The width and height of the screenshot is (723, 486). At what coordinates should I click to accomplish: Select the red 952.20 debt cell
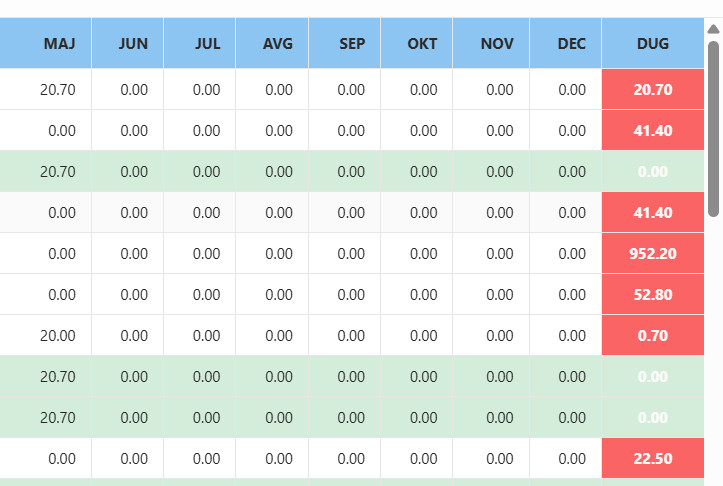click(x=653, y=253)
